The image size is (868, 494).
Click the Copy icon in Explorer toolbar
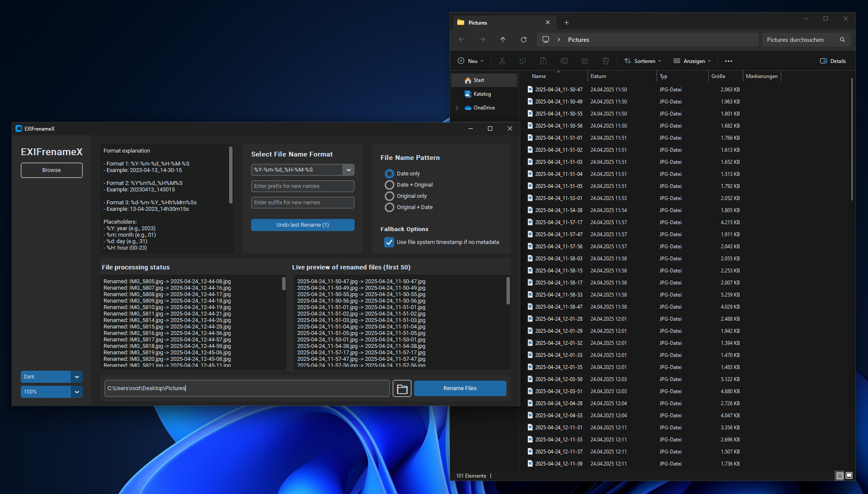[x=523, y=61]
